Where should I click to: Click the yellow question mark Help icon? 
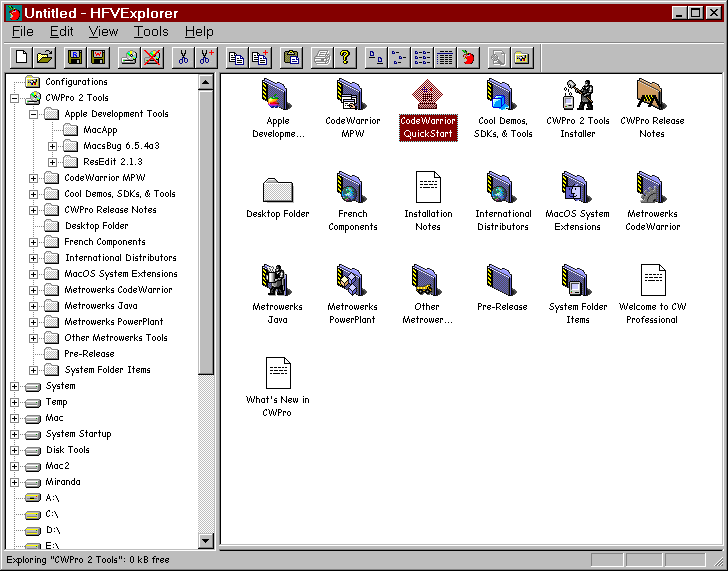(x=345, y=58)
